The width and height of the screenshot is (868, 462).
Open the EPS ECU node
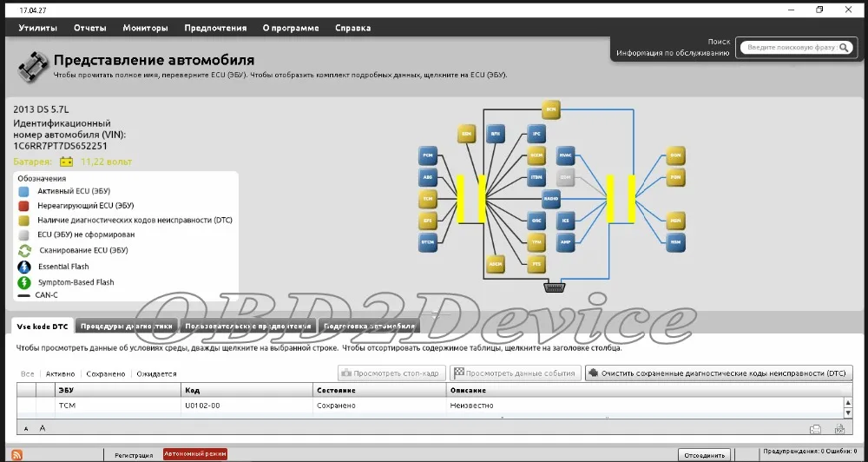[428, 221]
